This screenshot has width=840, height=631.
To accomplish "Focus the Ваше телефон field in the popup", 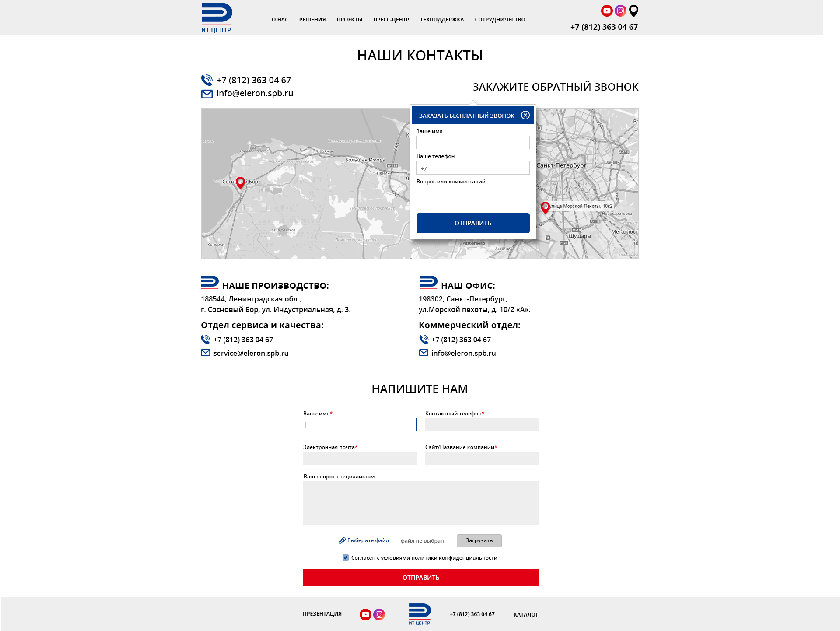I will (x=473, y=168).
